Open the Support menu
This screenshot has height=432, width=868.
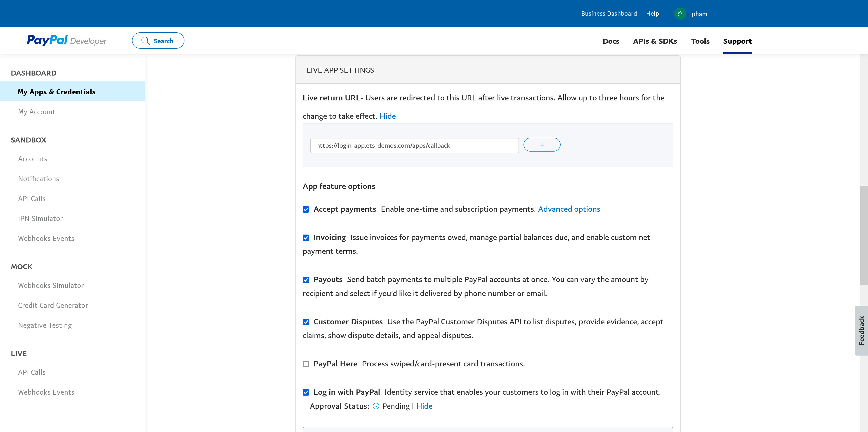tap(737, 41)
